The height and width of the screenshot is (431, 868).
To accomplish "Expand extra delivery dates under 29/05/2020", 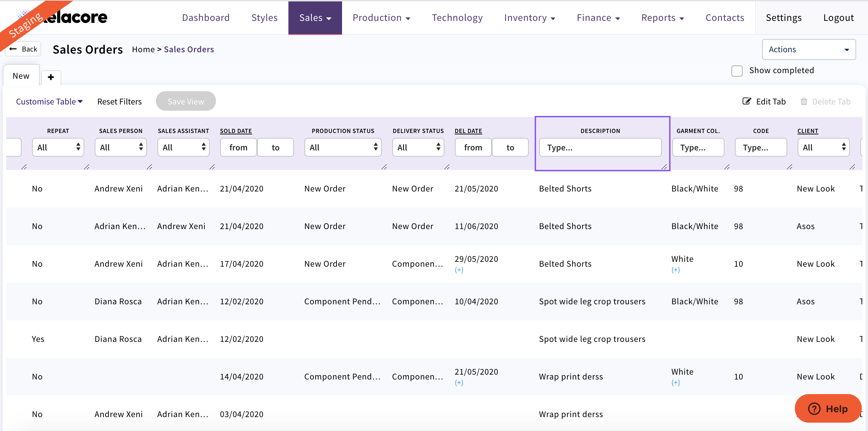I will click(459, 270).
